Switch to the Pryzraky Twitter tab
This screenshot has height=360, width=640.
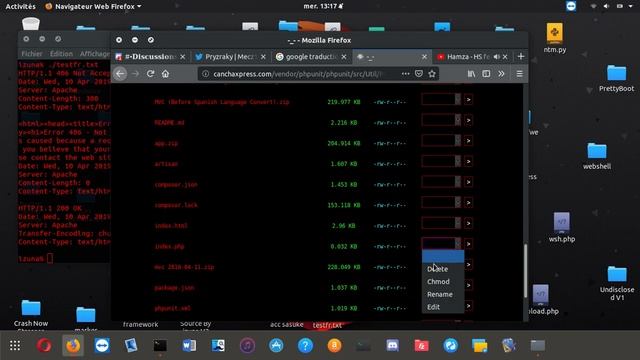[230, 57]
